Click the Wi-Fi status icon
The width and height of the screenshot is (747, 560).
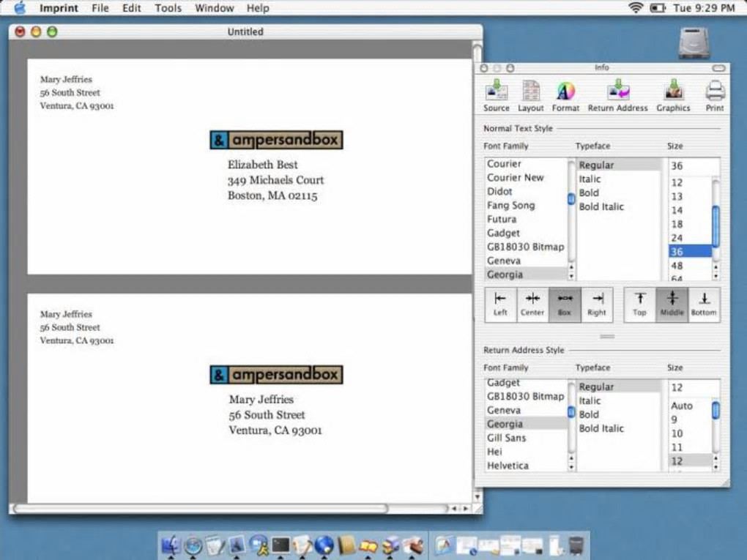(x=636, y=7)
